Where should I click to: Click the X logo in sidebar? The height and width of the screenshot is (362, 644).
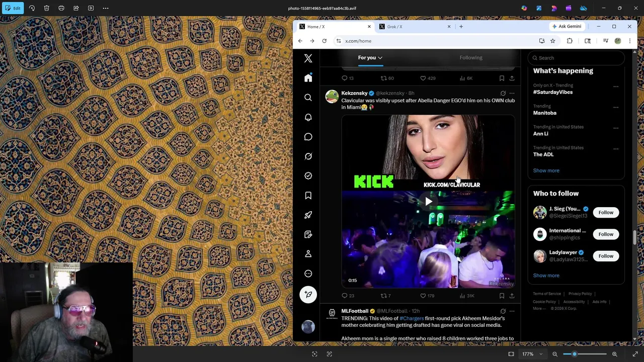pos(308,58)
